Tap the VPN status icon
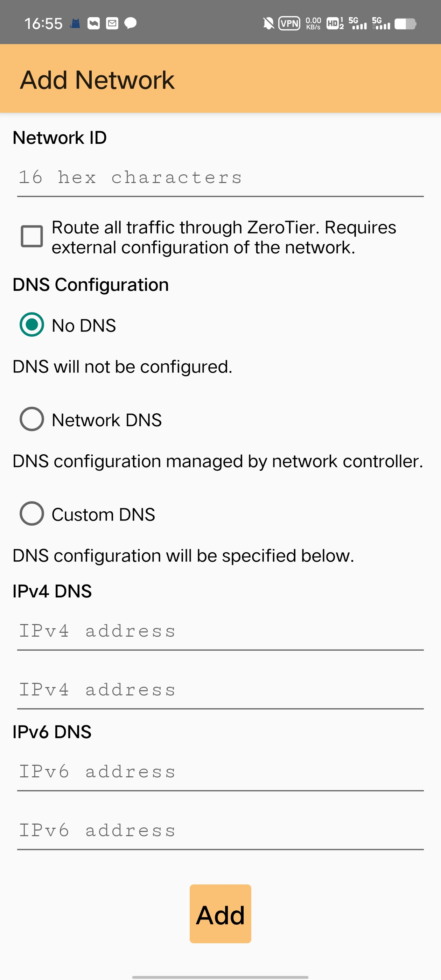 point(289,23)
